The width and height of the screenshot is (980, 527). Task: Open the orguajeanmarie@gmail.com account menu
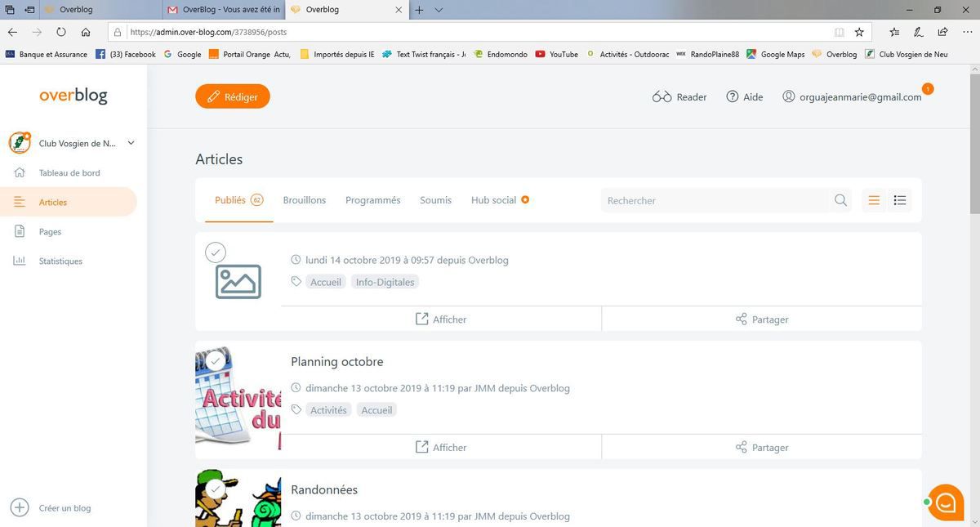tap(852, 96)
